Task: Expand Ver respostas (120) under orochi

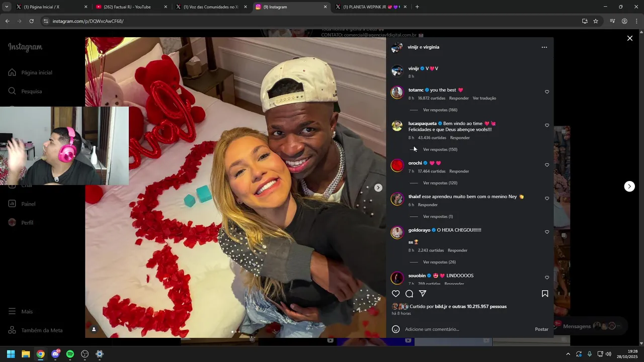Action: point(440,183)
